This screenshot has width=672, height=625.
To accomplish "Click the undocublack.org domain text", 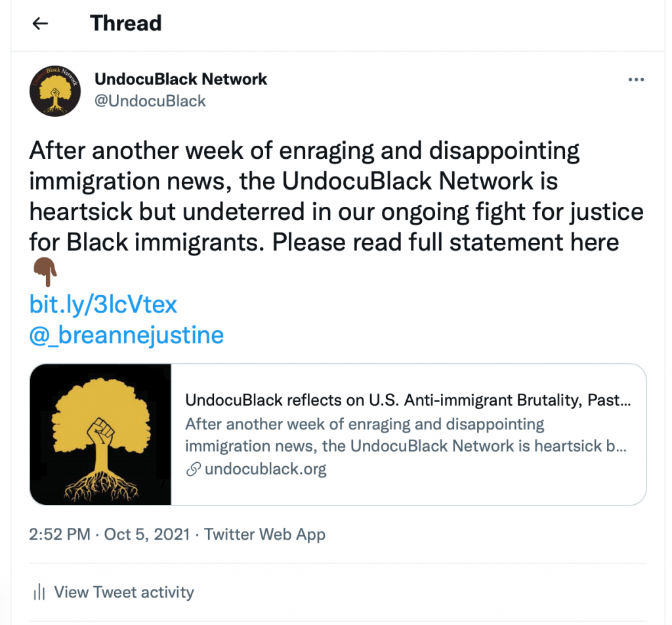I will tap(265, 469).
